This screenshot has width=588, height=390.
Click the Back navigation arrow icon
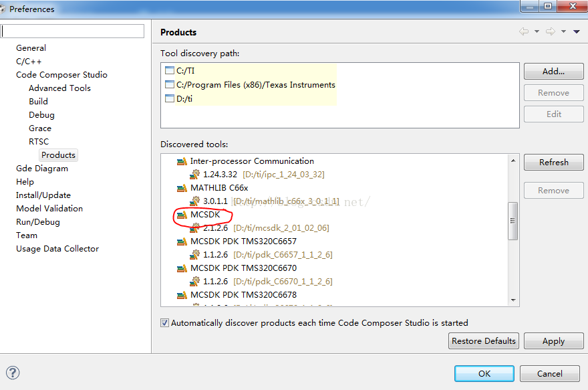(524, 31)
